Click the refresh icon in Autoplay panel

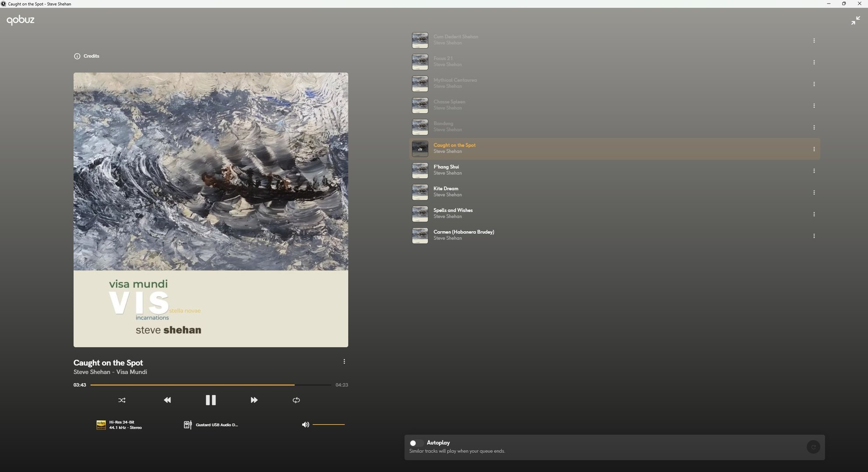813,447
